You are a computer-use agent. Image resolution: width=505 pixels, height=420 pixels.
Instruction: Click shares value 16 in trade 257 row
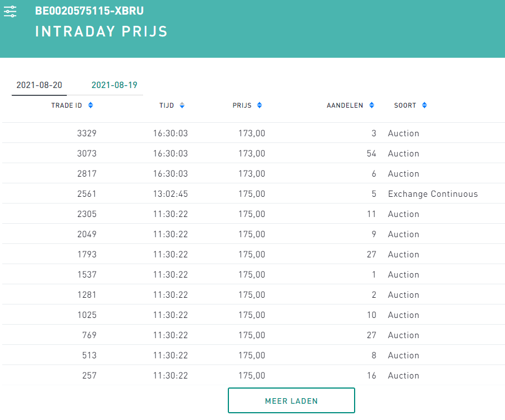371,376
